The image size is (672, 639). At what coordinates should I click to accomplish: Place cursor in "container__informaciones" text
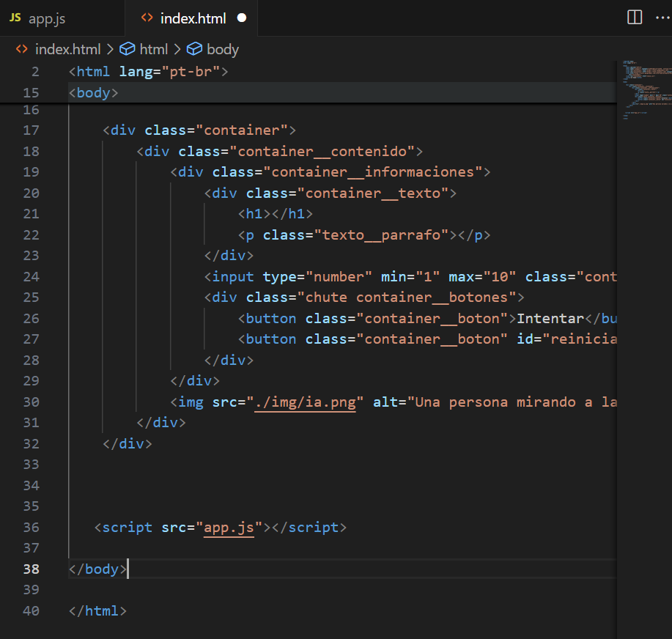(x=373, y=172)
